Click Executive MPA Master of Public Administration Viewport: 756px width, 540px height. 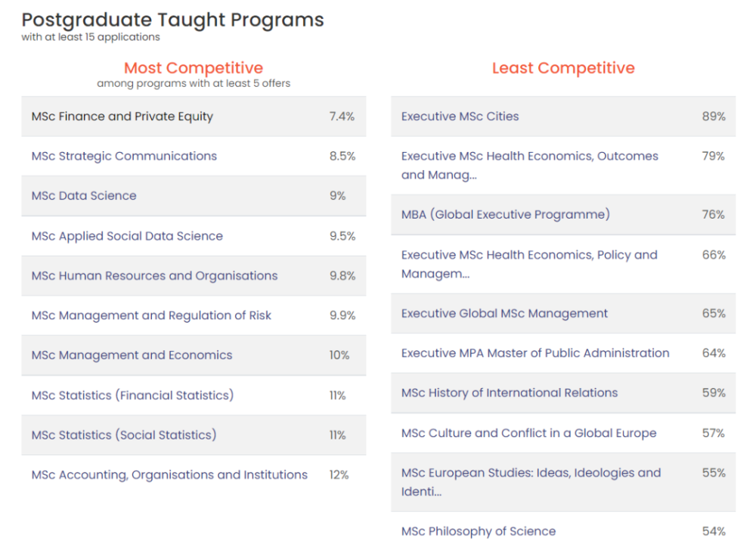point(535,353)
